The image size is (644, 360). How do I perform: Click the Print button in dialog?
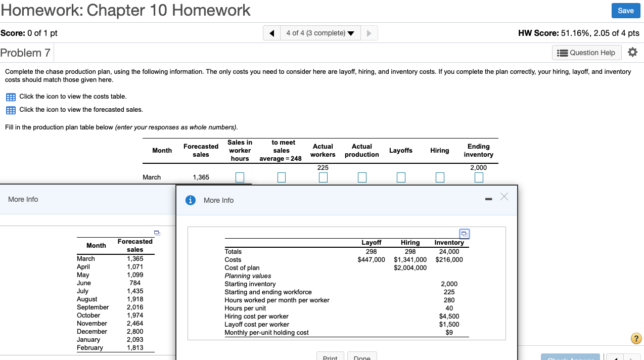click(330, 356)
